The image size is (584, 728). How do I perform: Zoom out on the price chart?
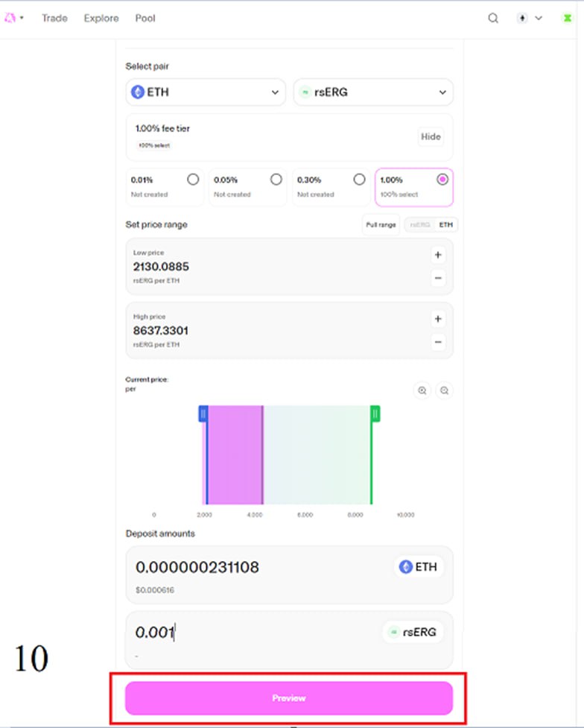(x=445, y=390)
